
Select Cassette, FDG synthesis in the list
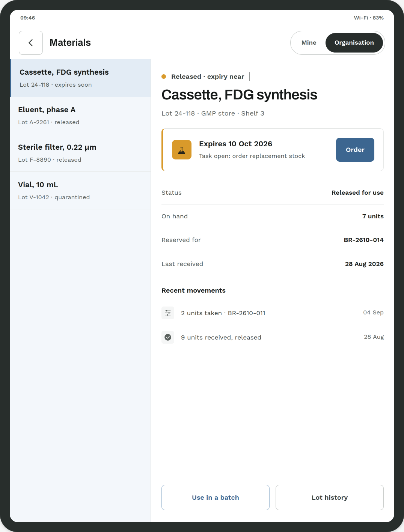coord(80,78)
